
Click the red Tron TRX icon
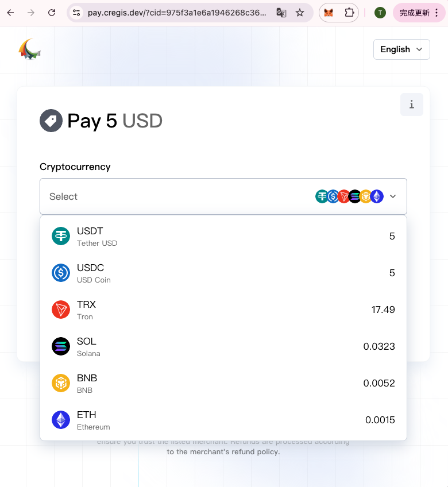coord(61,310)
